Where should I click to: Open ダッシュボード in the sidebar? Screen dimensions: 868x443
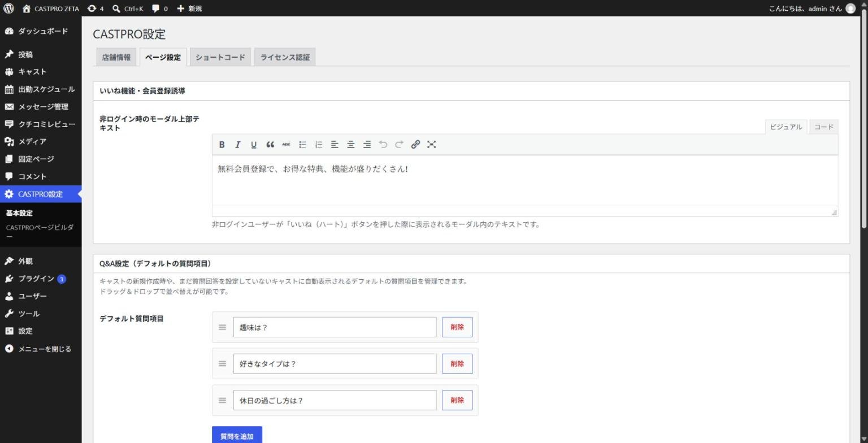41,31
